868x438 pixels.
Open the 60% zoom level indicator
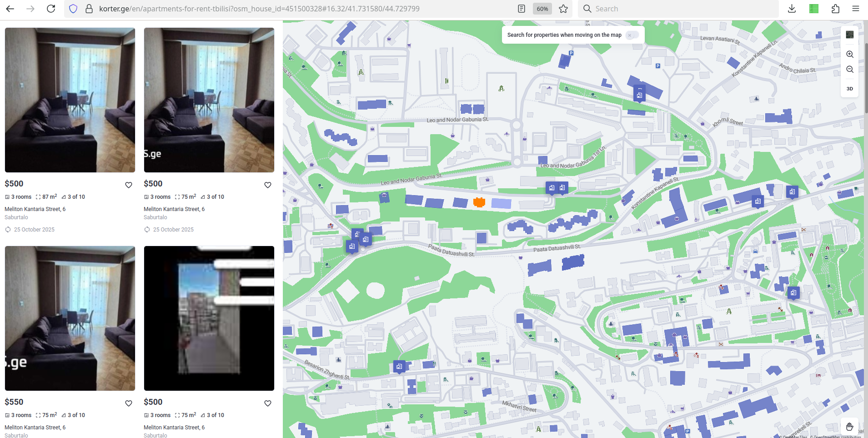[542, 9]
